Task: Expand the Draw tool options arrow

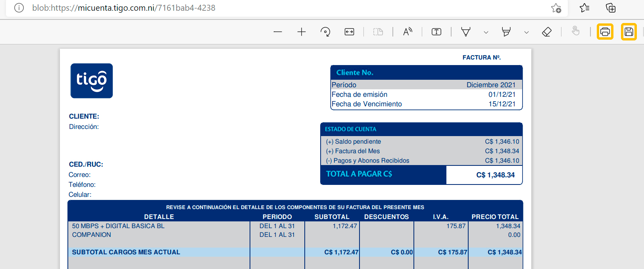Action: tap(486, 32)
